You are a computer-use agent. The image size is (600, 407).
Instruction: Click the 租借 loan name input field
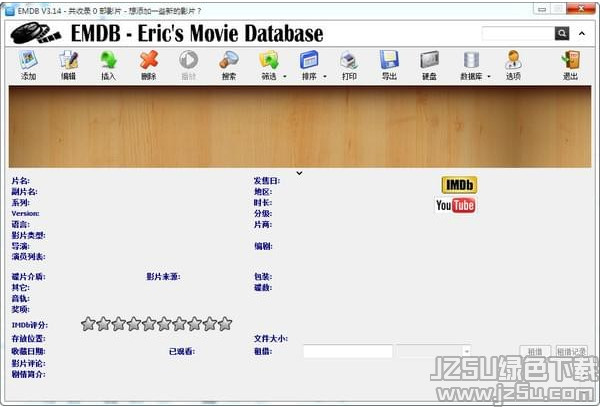click(x=348, y=351)
